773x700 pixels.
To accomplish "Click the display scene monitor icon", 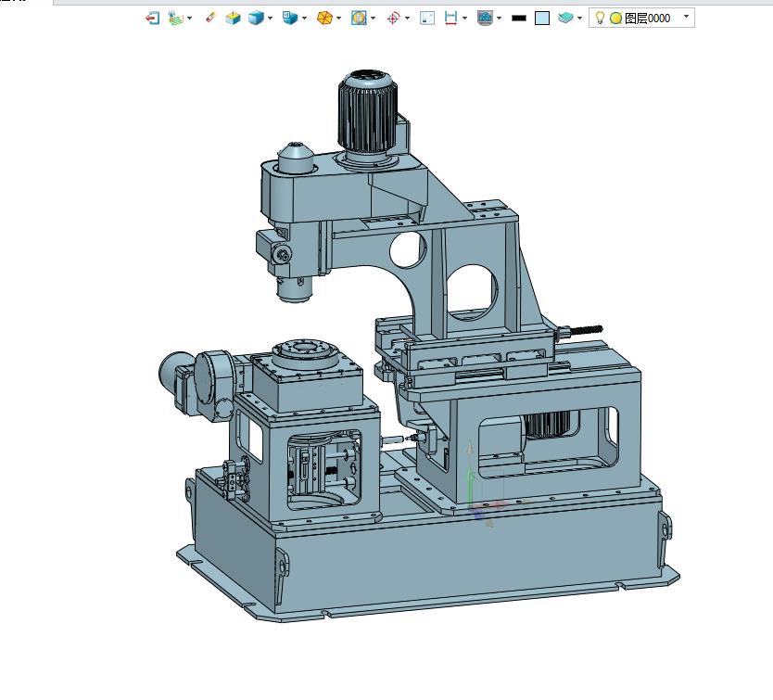I will (485, 19).
